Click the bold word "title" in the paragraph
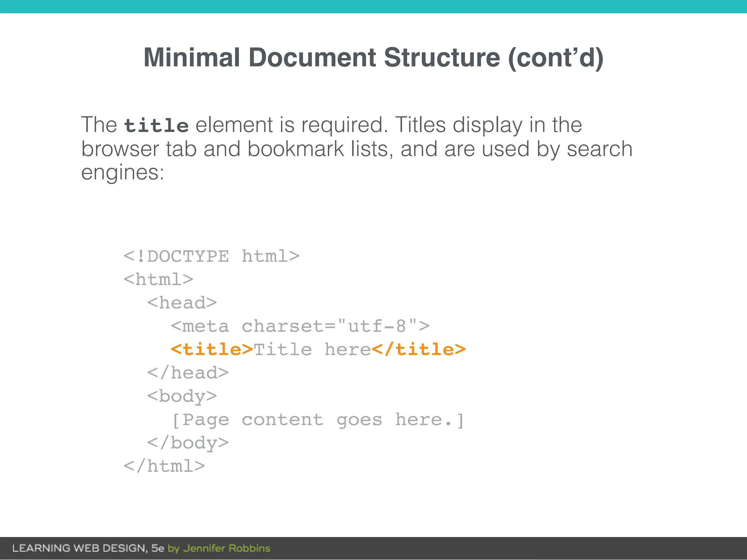Screen dimensions: 747x560 coord(156,126)
